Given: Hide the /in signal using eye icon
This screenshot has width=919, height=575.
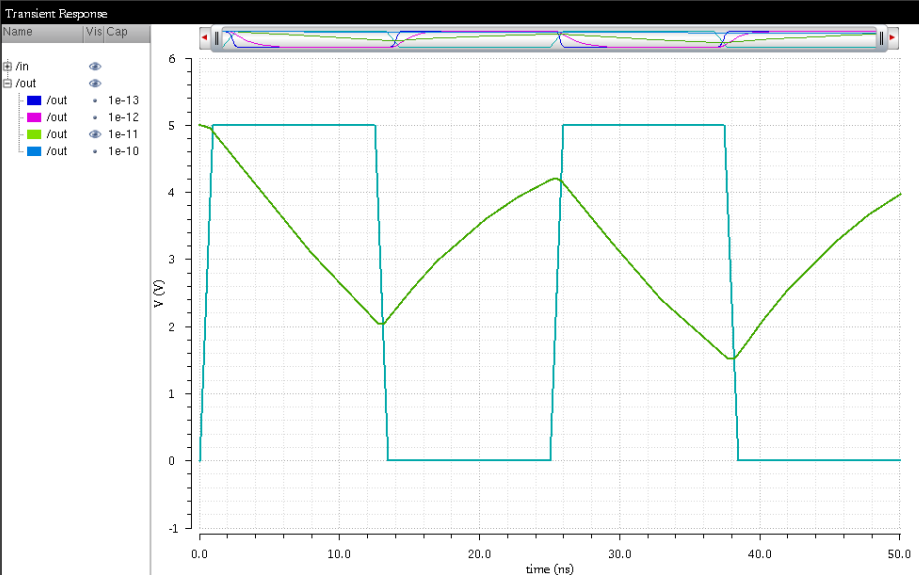Looking at the screenshot, I should tap(95, 66).
